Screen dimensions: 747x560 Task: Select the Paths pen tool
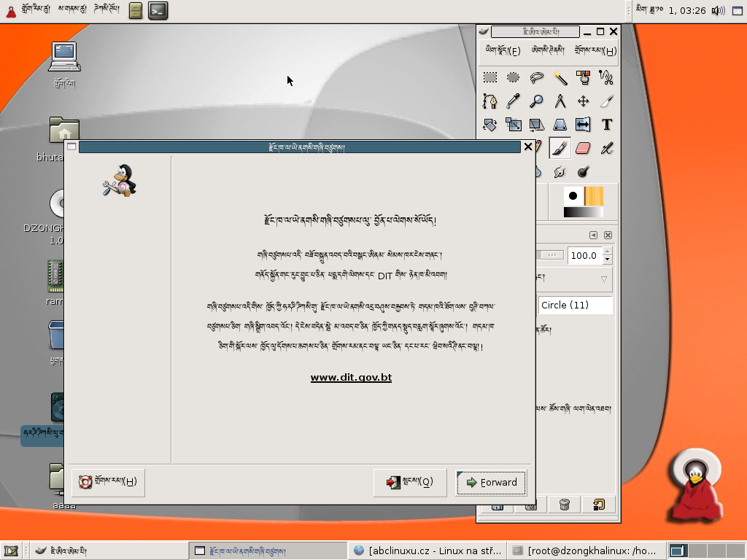[x=489, y=101]
